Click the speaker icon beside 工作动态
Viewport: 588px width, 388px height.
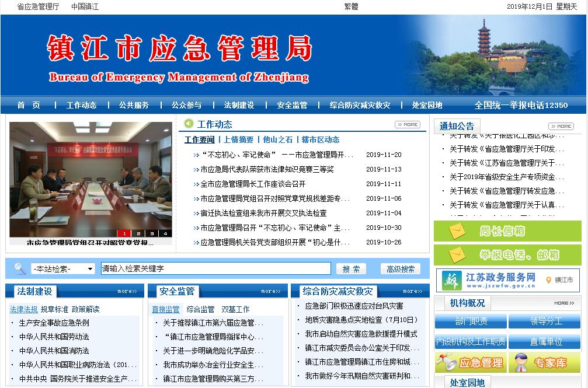point(189,124)
